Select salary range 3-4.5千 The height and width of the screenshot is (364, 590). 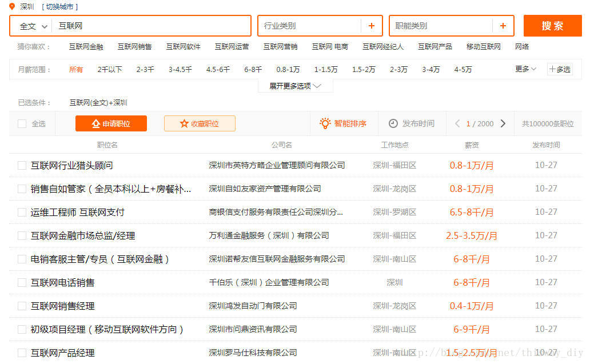tap(180, 70)
